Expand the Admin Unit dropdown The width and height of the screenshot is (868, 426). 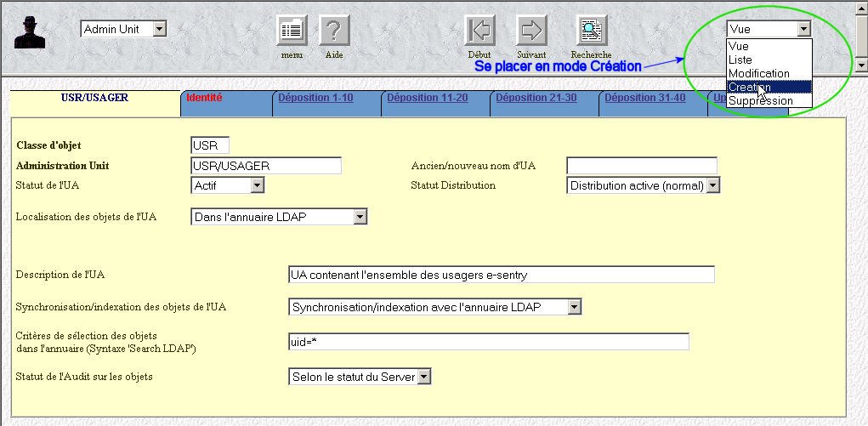160,29
